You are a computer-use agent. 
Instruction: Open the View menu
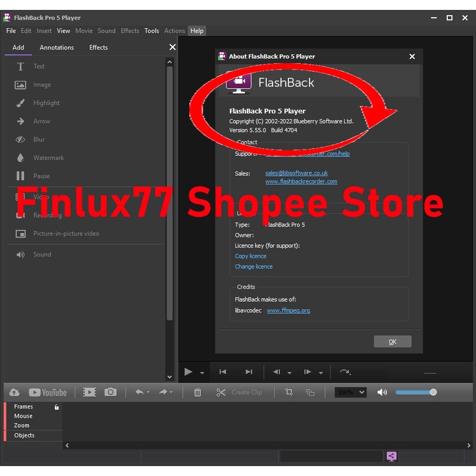[x=63, y=31]
